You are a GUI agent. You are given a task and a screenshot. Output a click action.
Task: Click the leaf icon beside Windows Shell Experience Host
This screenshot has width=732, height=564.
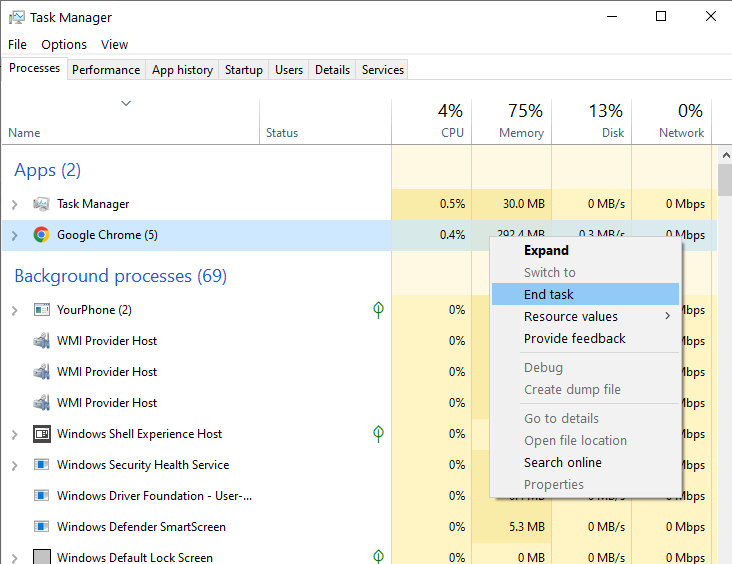(378, 434)
